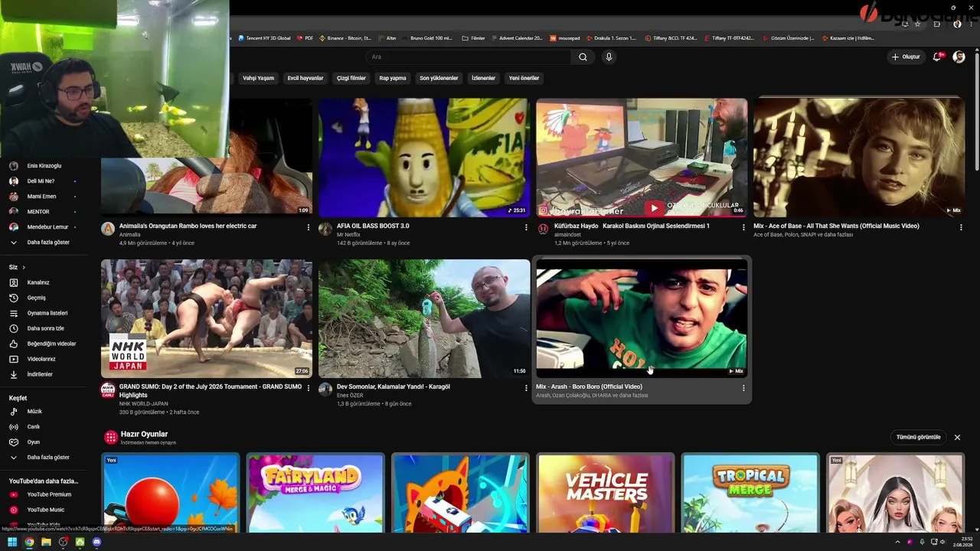The image size is (980, 551).
Task: Open the Binance bookmark
Action: (x=345, y=37)
